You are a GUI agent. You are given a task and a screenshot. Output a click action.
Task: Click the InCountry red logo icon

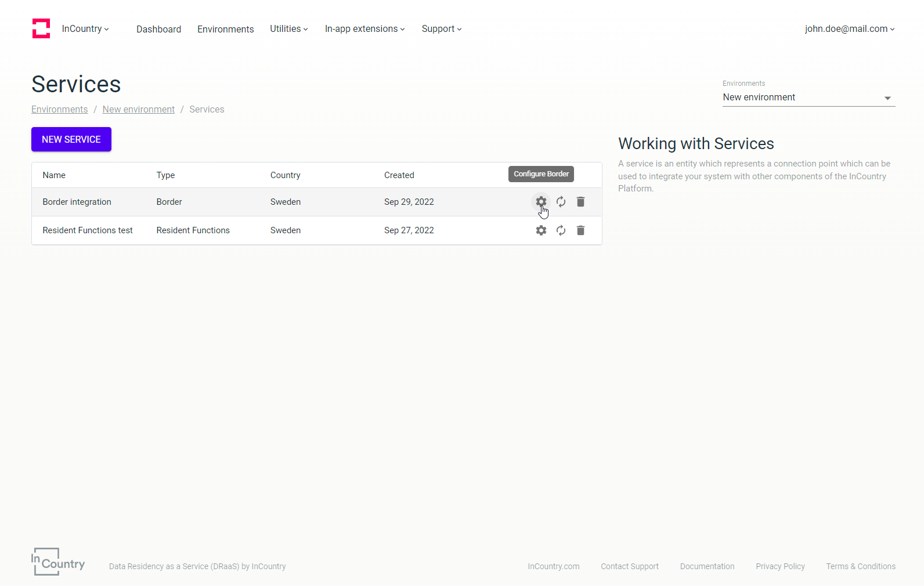pyautogui.click(x=41, y=28)
